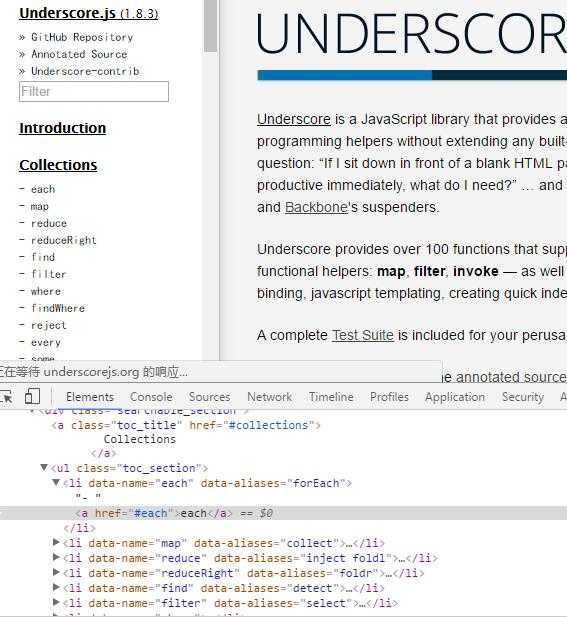Open the Annotated Source link

[x=79, y=54]
